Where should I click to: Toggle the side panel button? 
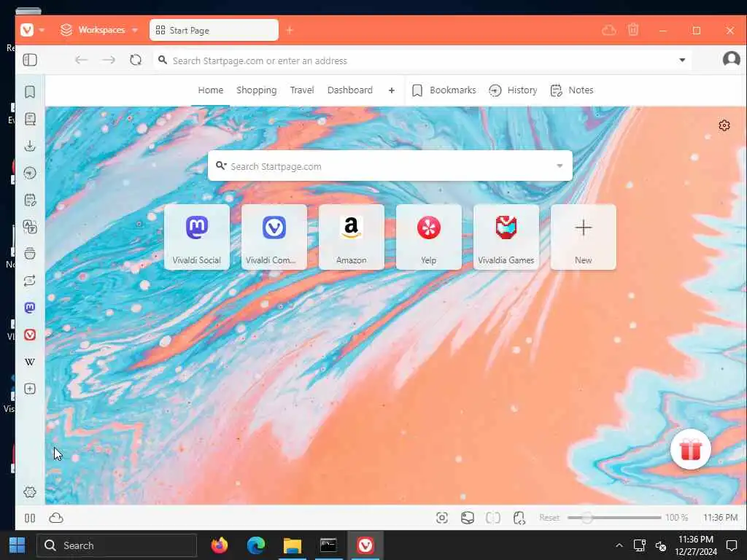(30, 60)
